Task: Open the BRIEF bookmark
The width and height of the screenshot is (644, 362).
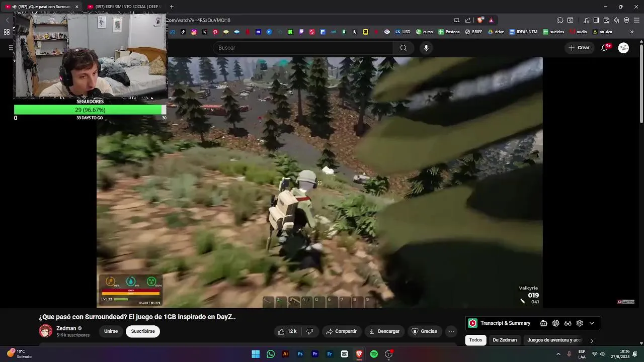Action: 473,32
